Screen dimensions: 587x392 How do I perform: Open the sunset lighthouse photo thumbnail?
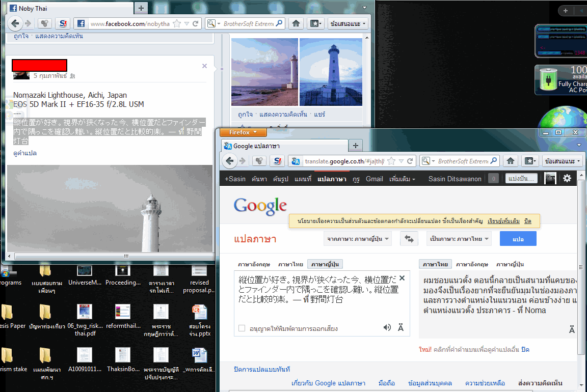264,72
